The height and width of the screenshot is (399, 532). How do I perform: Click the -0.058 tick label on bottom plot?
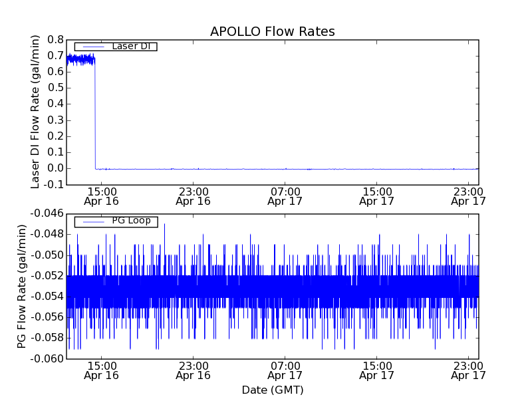click(47, 338)
